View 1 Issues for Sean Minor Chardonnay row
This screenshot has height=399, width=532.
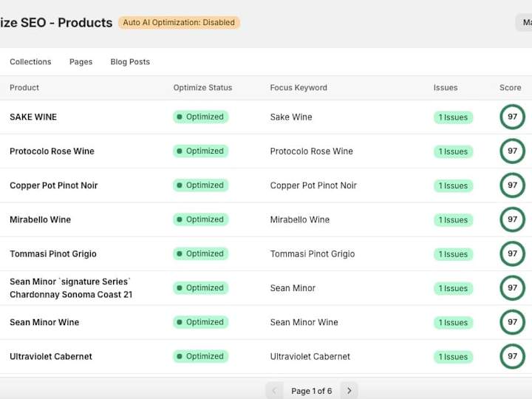click(x=453, y=289)
